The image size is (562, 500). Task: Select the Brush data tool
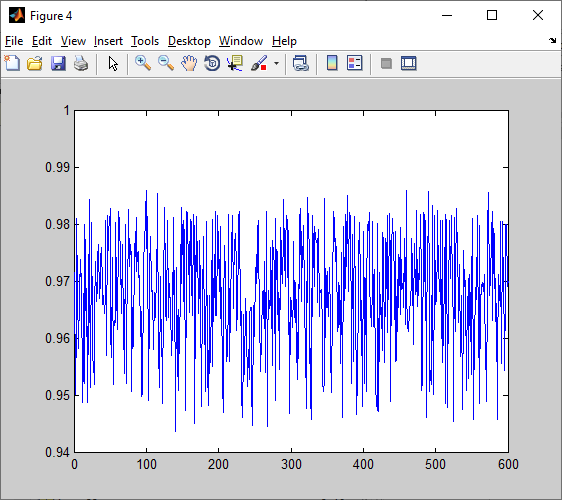pos(259,63)
